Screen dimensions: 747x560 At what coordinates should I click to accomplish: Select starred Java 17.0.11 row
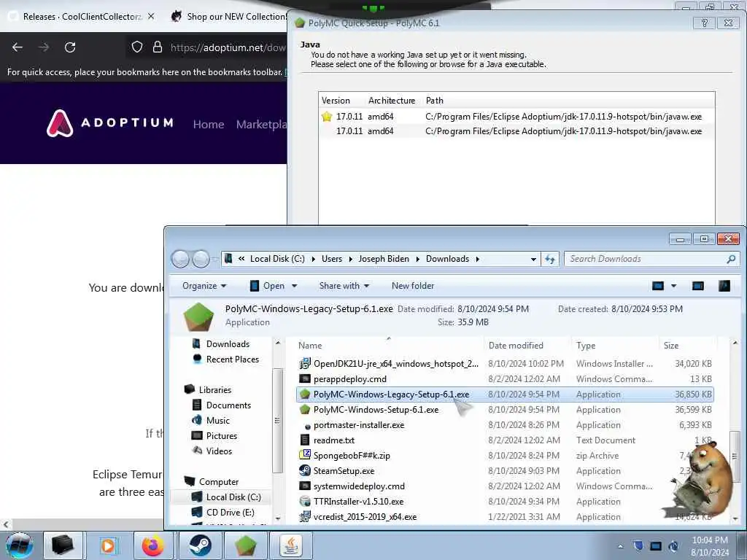coord(516,116)
